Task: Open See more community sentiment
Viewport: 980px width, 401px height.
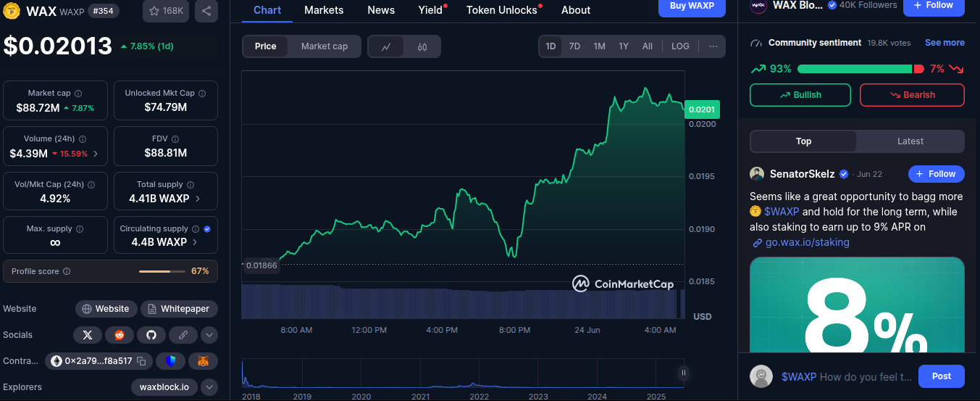Action: (945, 43)
